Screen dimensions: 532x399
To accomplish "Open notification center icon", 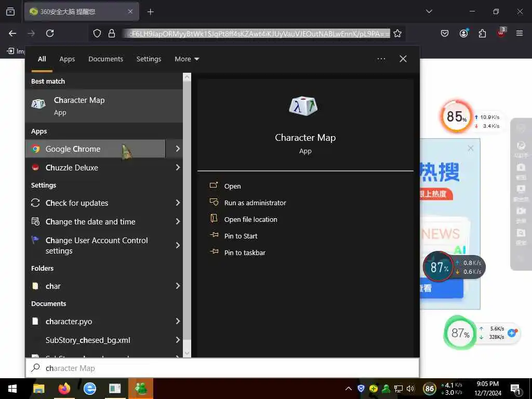I will [x=516, y=389].
